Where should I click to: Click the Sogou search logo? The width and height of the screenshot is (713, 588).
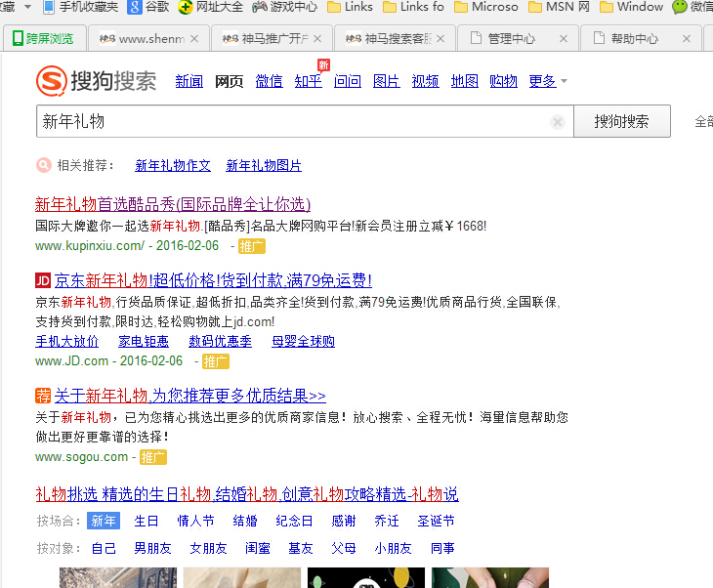96,81
